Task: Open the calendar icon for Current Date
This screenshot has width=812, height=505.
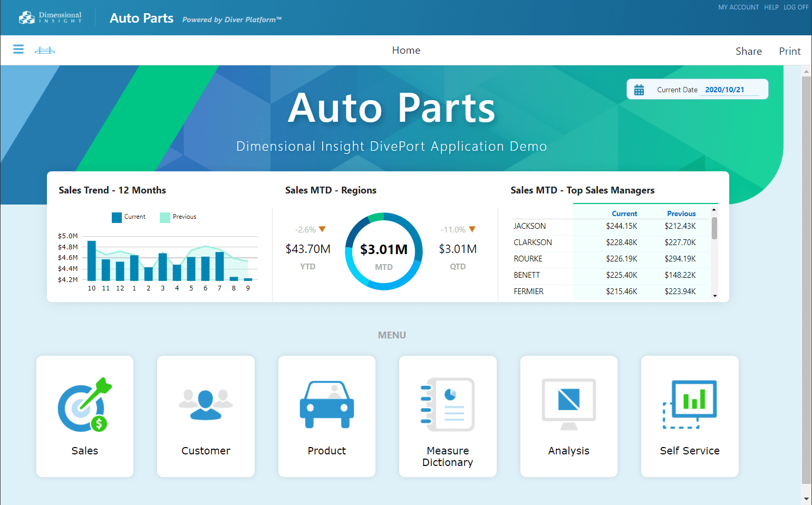Action: [639, 90]
